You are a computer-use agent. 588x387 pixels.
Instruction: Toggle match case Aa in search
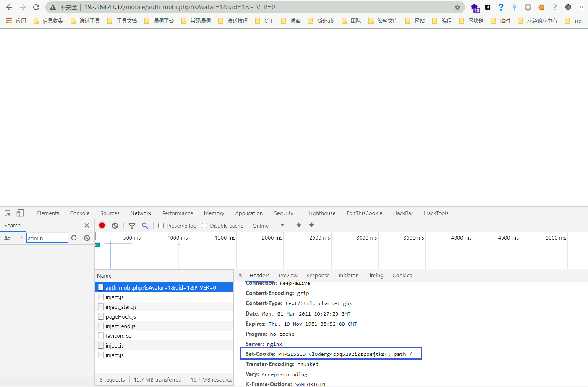(x=8, y=238)
